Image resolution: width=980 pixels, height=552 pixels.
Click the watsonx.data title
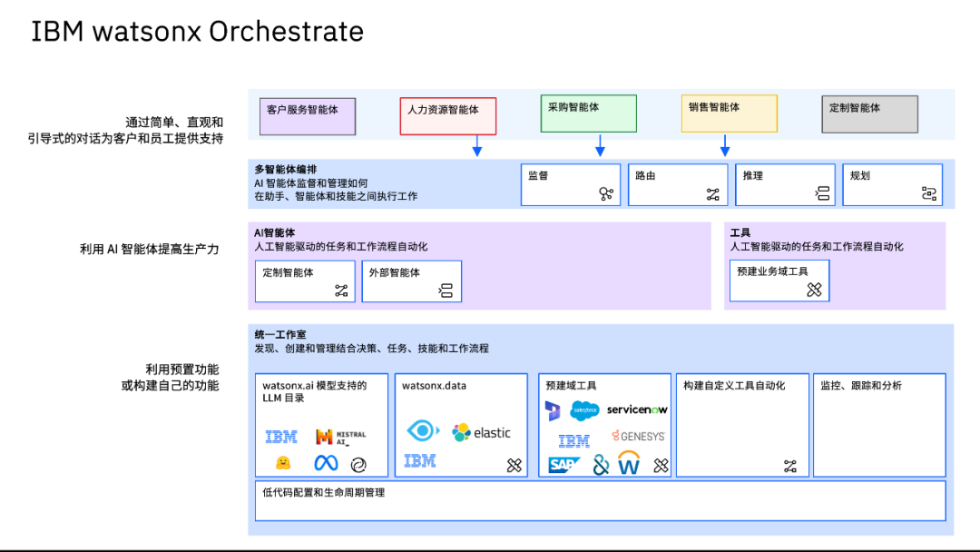434,386
